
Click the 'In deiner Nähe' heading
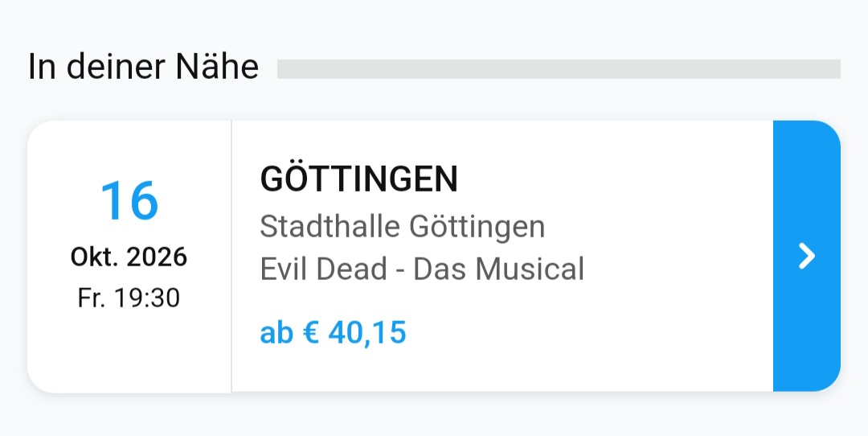(143, 67)
